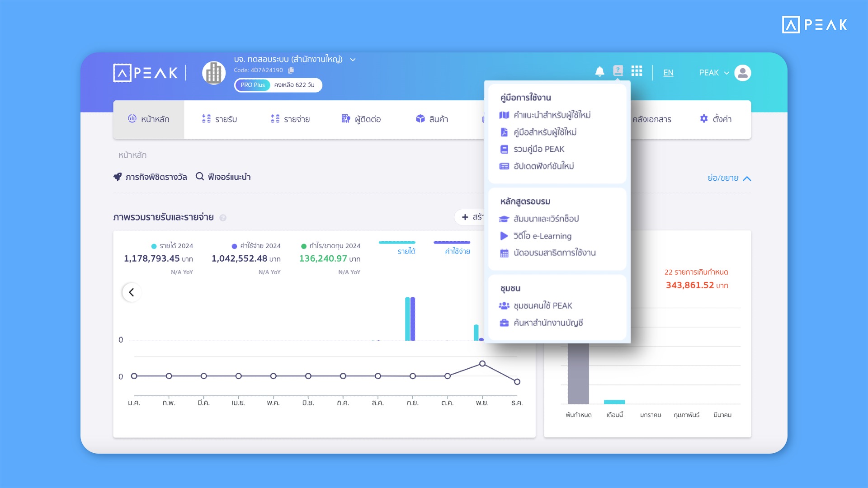Click the ธ.ค. data point on line chart
The width and height of the screenshot is (868, 488).
click(x=517, y=382)
